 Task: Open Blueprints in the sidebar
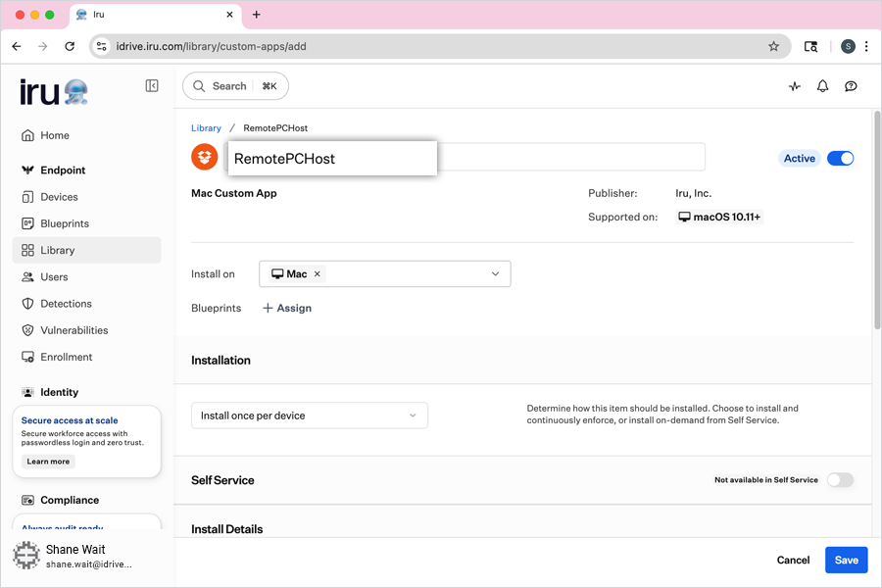[65, 223]
